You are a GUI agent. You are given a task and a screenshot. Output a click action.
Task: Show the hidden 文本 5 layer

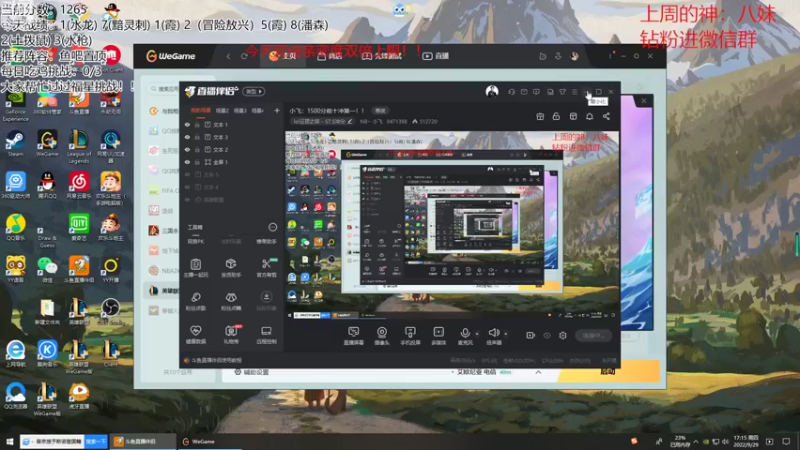(187, 174)
